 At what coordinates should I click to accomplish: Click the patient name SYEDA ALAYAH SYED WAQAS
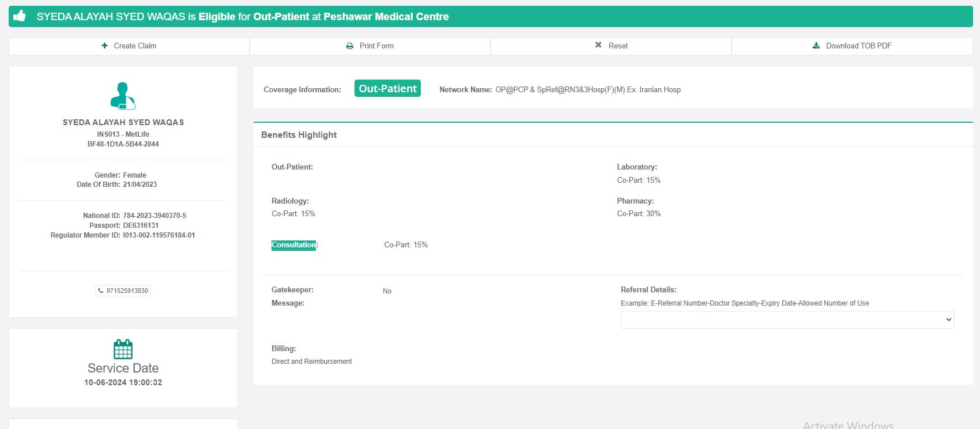point(123,122)
